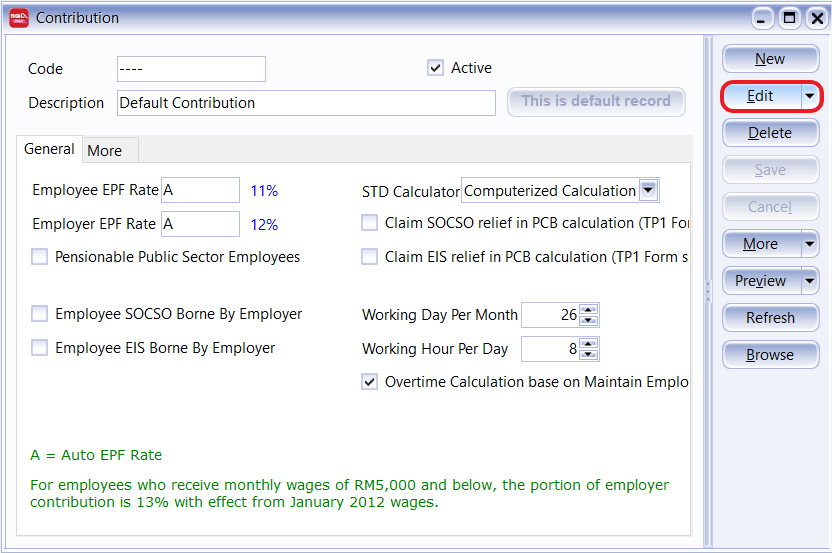Open the STD Calculator dropdown

coord(648,190)
